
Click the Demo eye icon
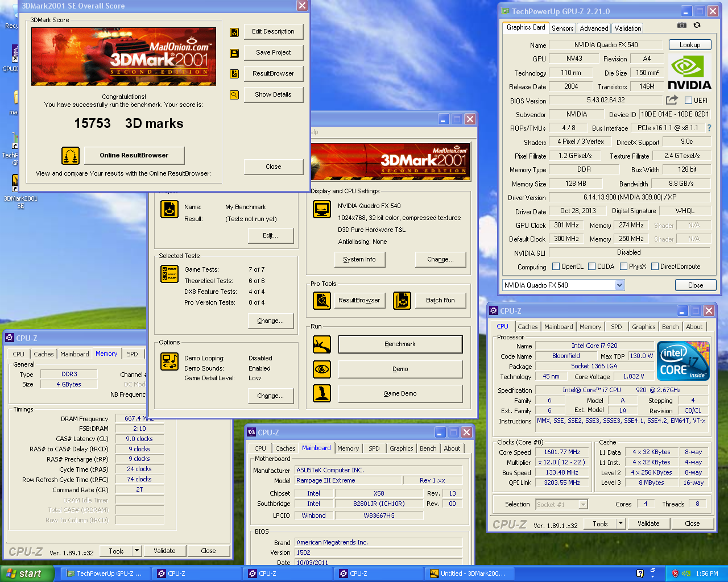[322, 369]
